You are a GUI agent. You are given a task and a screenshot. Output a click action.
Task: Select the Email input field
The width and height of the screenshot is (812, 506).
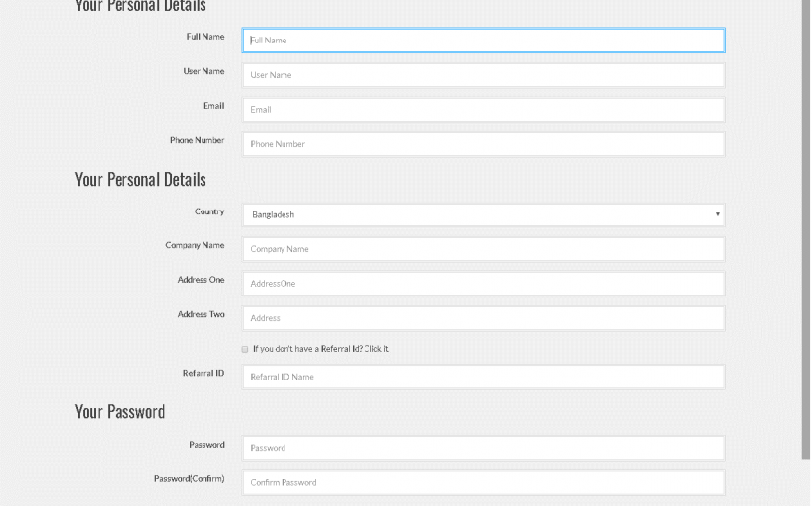click(x=483, y=110)
